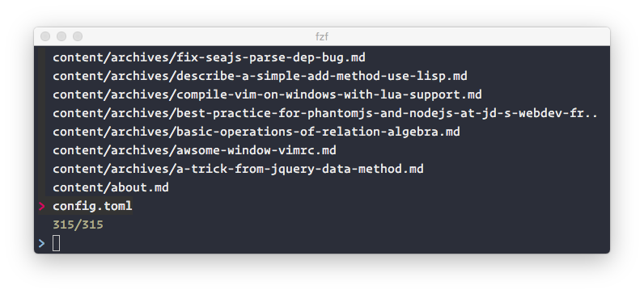This screenshot has width=644, height=294.
Task: Click the fzf window title
Action: coord(322,36)
